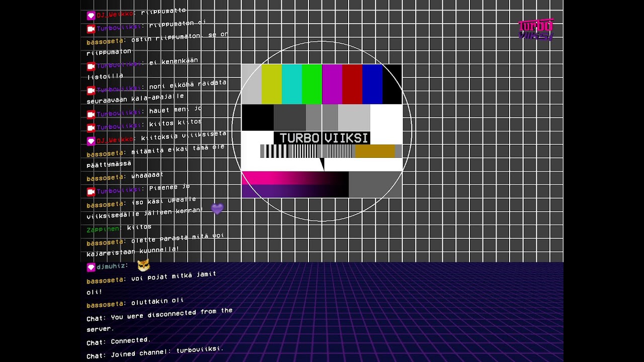The height and width of the screenshot is (362, 644).
Task: Click the magenta gradient strip on test card
Action: point(295,178)
